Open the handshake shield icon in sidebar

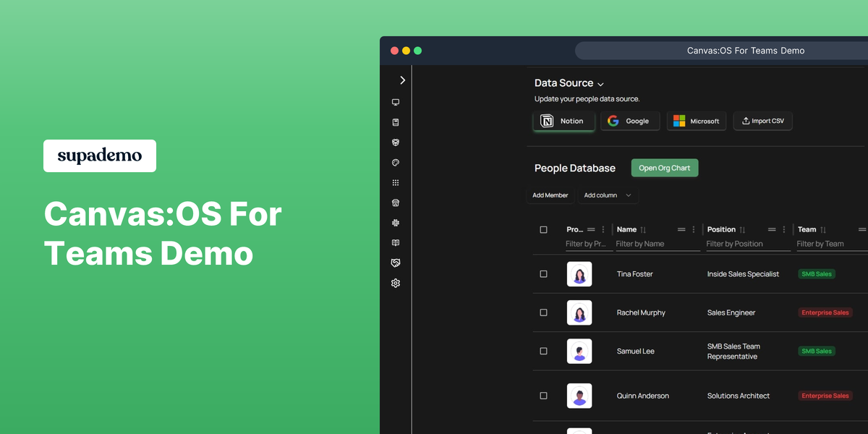(x=396, y=263)
